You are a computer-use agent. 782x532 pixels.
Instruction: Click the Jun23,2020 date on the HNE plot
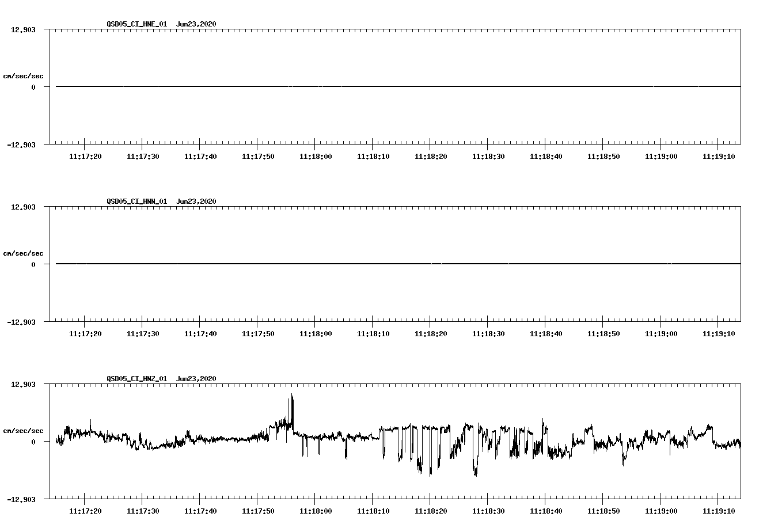point(196,24)
